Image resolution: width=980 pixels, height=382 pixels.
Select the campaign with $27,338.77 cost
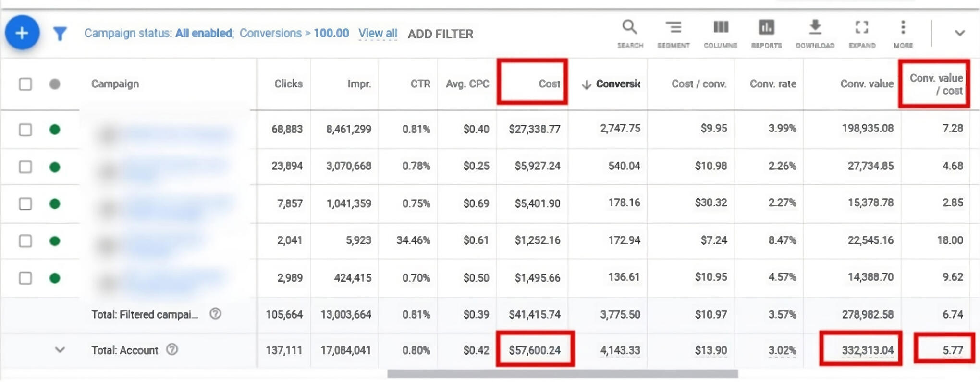[x=25, y=130]
